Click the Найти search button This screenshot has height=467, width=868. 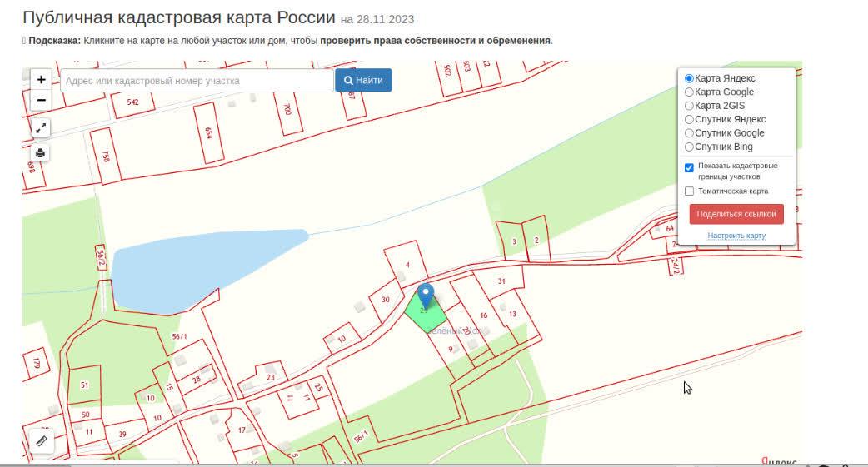363,80
